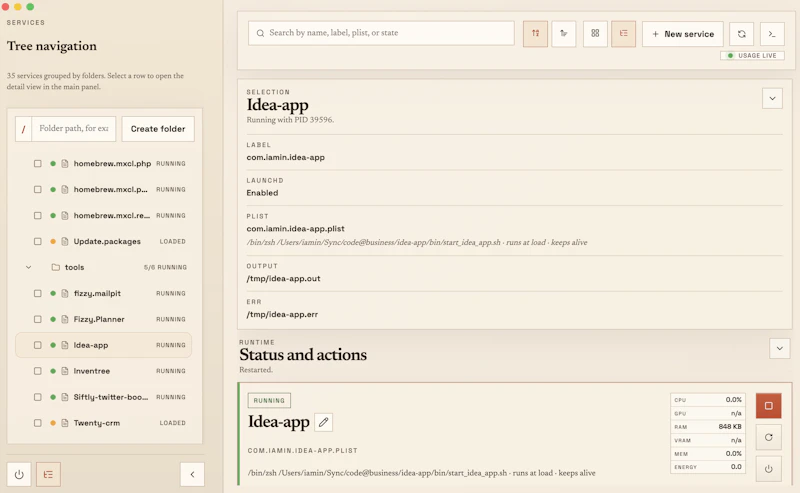
Task: Click the /tmp/idea-app.out output path
Action: pyautogui.click(x=284, y=279)
